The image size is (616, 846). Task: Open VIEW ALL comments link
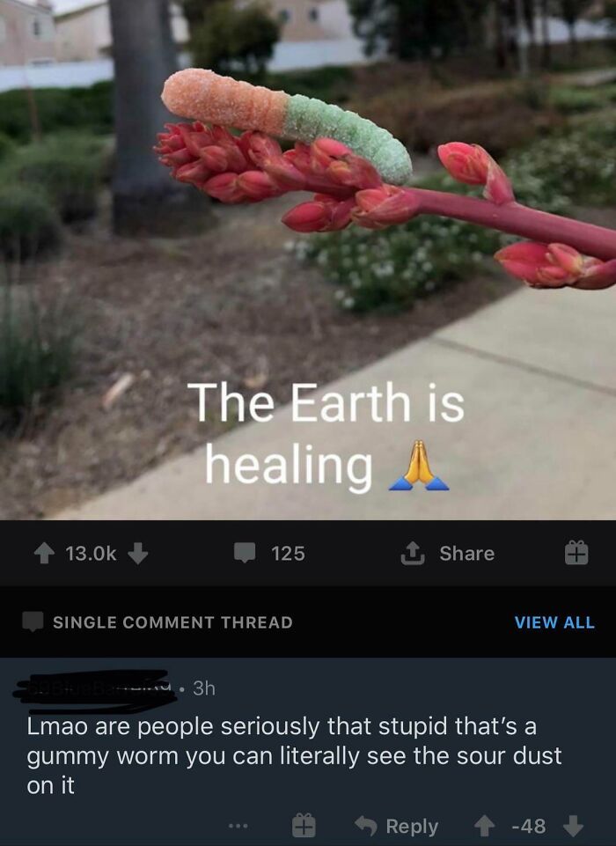click(554, 622)
